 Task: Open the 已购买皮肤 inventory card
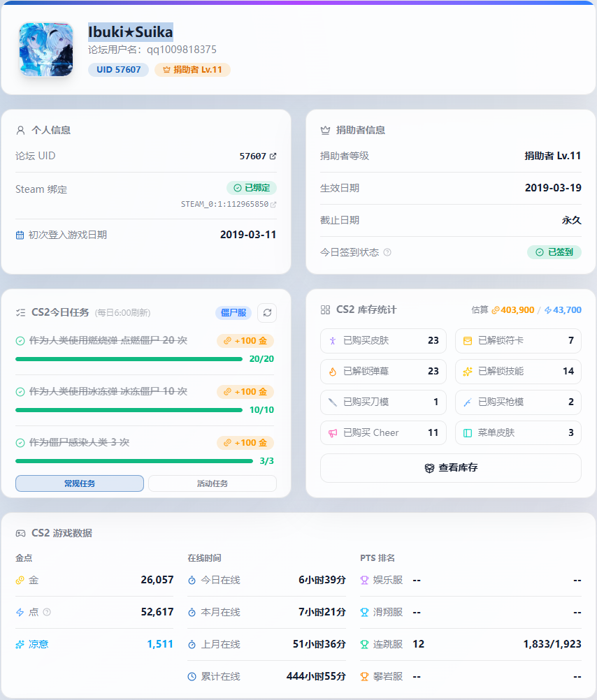pyautogui.click(x=383, y=341)
